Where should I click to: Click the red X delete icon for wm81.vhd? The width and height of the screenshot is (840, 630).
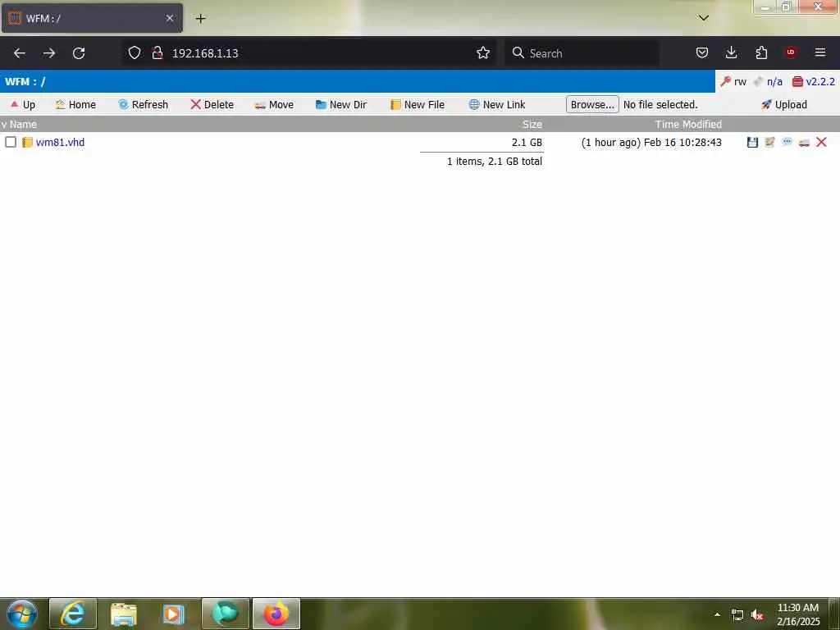coord(821,142)
